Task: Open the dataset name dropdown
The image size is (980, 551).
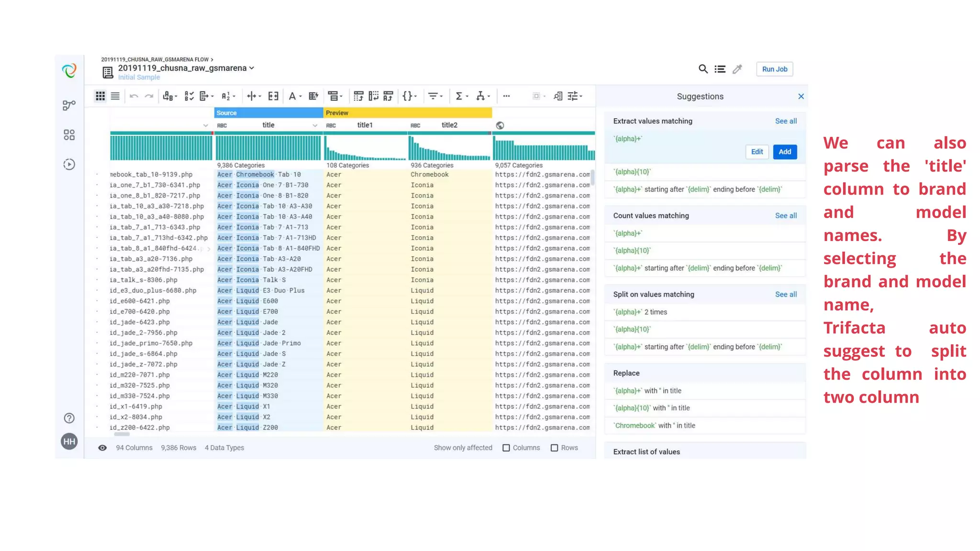Action: (252, 68)
